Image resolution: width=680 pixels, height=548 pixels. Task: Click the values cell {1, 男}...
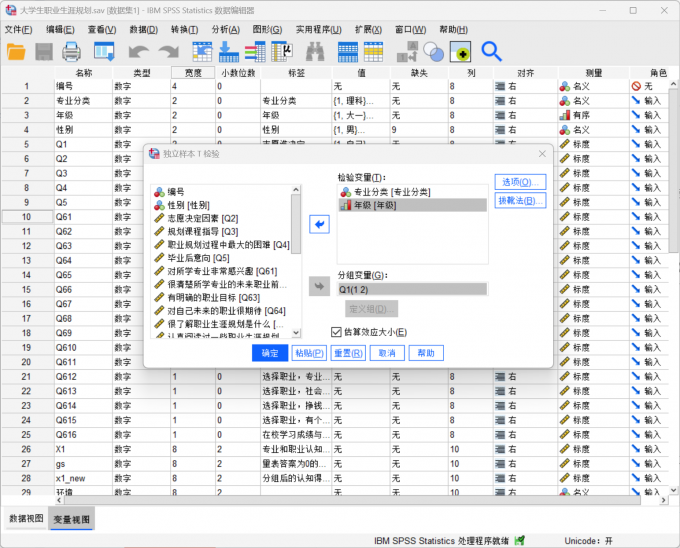coord(361,130)
